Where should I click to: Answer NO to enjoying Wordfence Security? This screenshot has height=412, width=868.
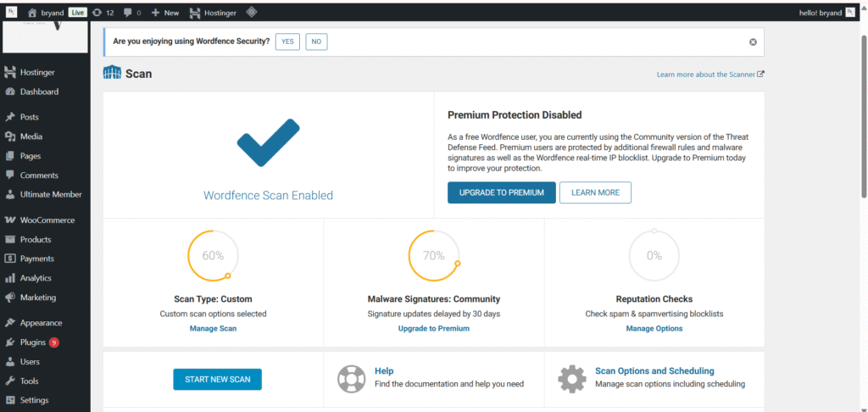[316, 42]
